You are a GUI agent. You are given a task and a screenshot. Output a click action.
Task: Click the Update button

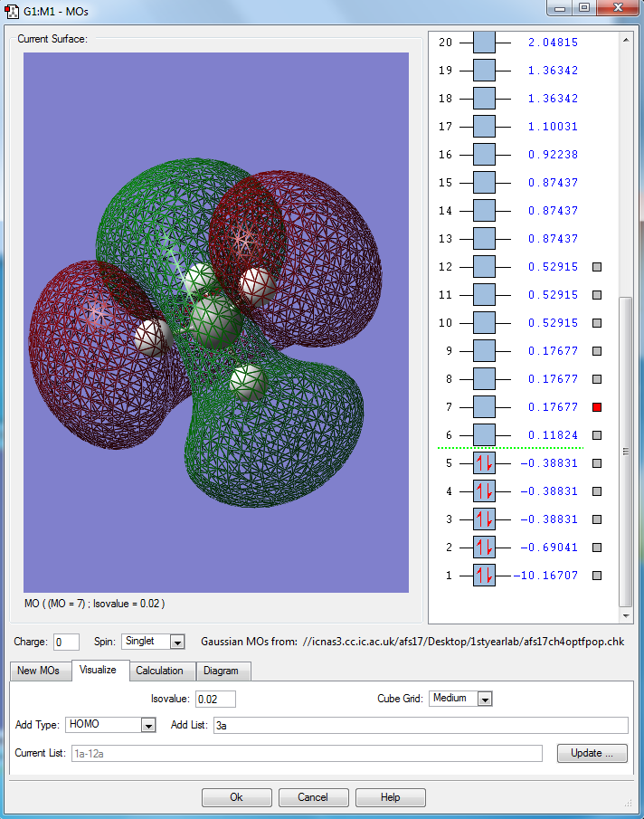click(x=592, y=753)
